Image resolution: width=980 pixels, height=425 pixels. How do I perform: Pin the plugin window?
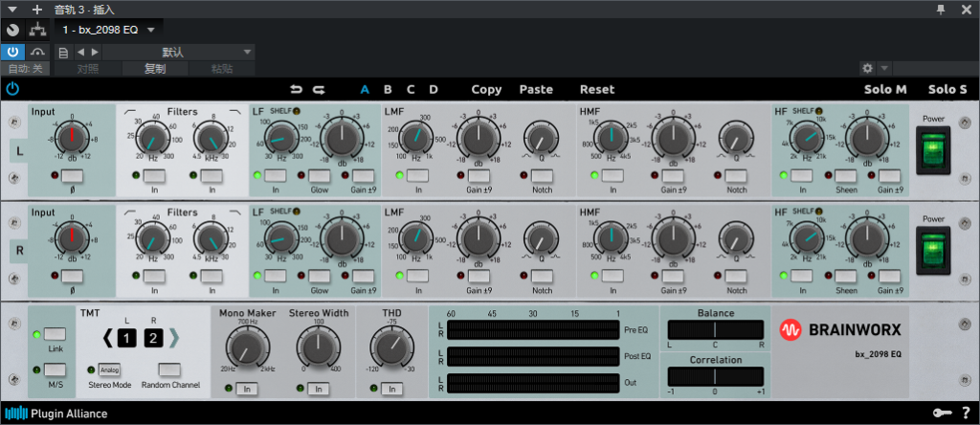pyautogui.click(x=941, y=9)
